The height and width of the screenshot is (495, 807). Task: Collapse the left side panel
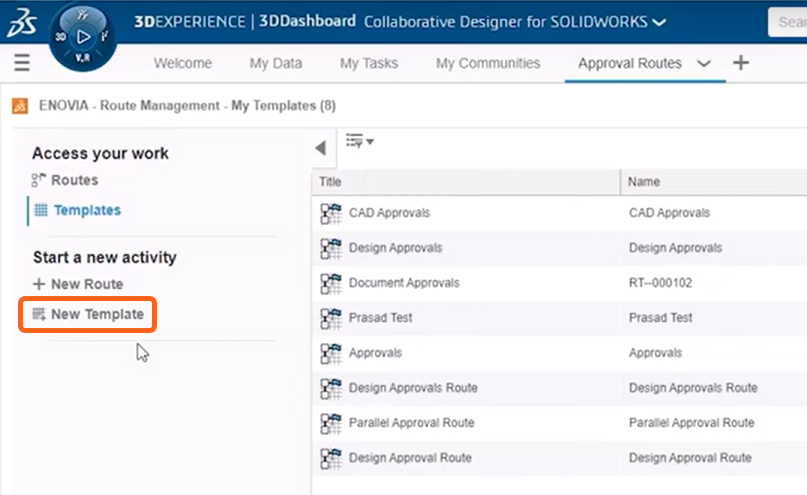coord(320,147)
